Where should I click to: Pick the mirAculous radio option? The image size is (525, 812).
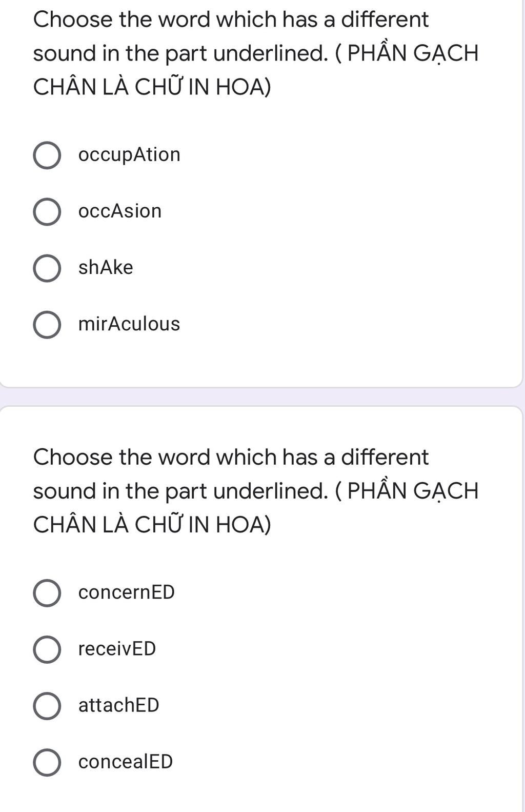click(47, 325)
